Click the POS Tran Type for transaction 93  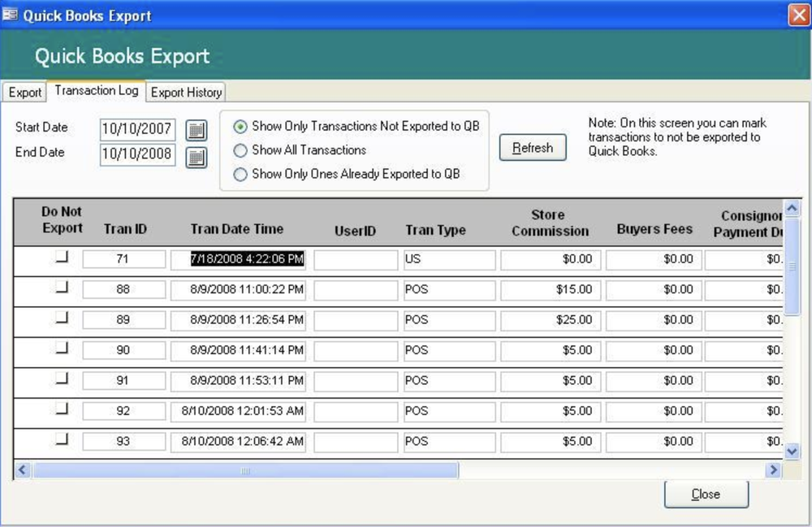pyautogui.click(x=450, y=443)
